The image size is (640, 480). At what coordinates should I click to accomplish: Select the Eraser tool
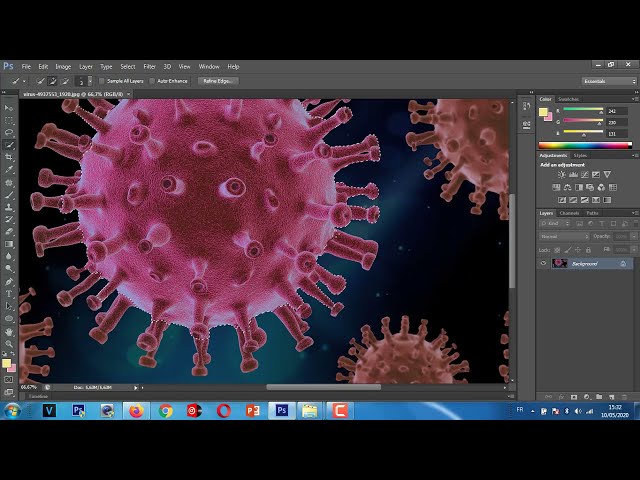pyautogui.click(x=9, y=231)
